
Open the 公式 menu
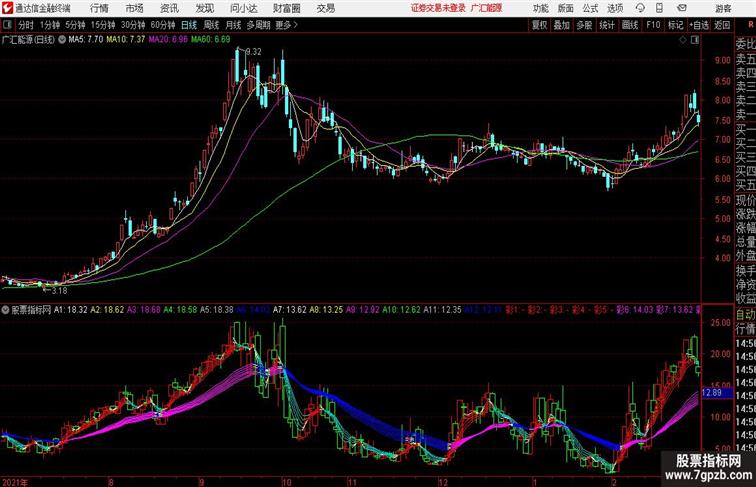click(590, 8)
